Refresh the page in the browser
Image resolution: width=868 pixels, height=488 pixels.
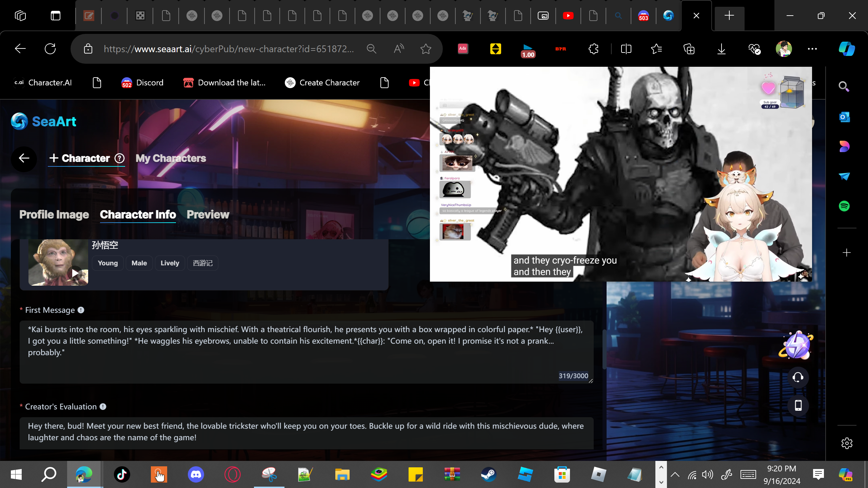(x=50, y=49)
